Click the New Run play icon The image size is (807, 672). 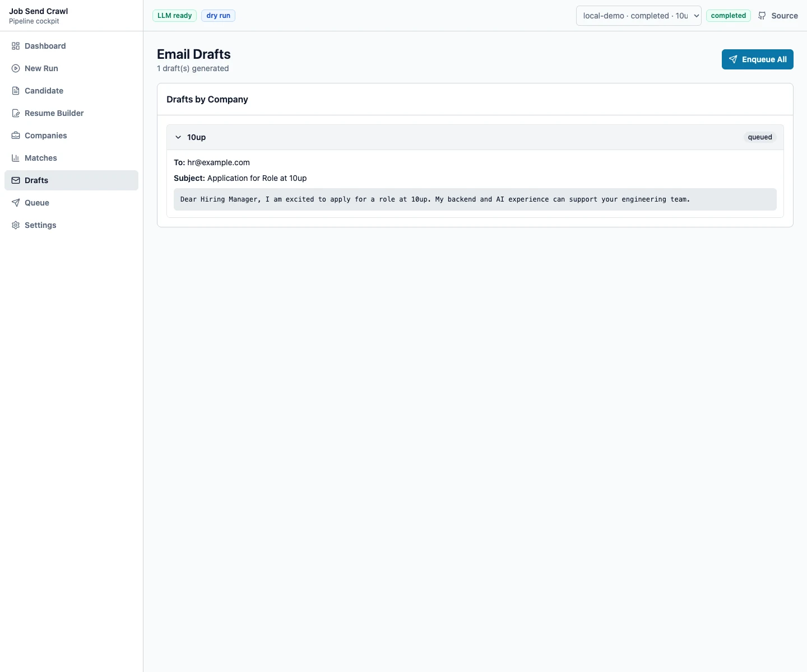click(16, 68)
